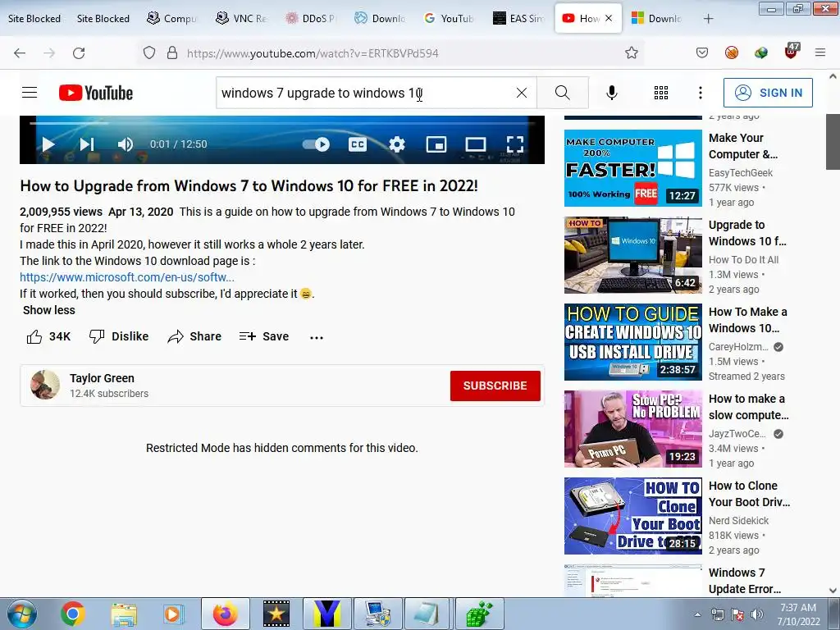Enter fullscreen video mode
The image size is (840, 630).
coord(515,144)
